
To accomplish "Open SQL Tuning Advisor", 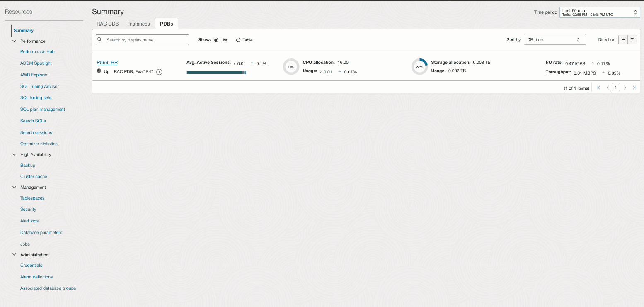I will pos(40,87).
